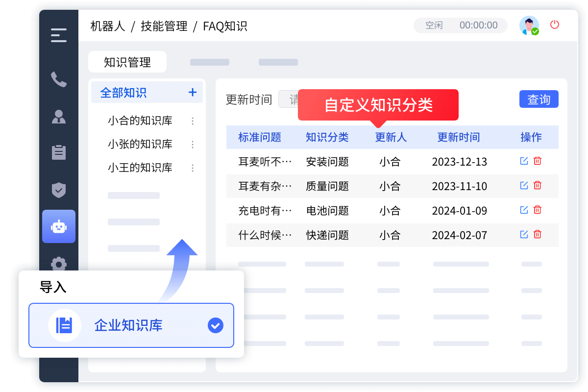Click the 操作 column header
588x392 pixels.
point(531,137)
